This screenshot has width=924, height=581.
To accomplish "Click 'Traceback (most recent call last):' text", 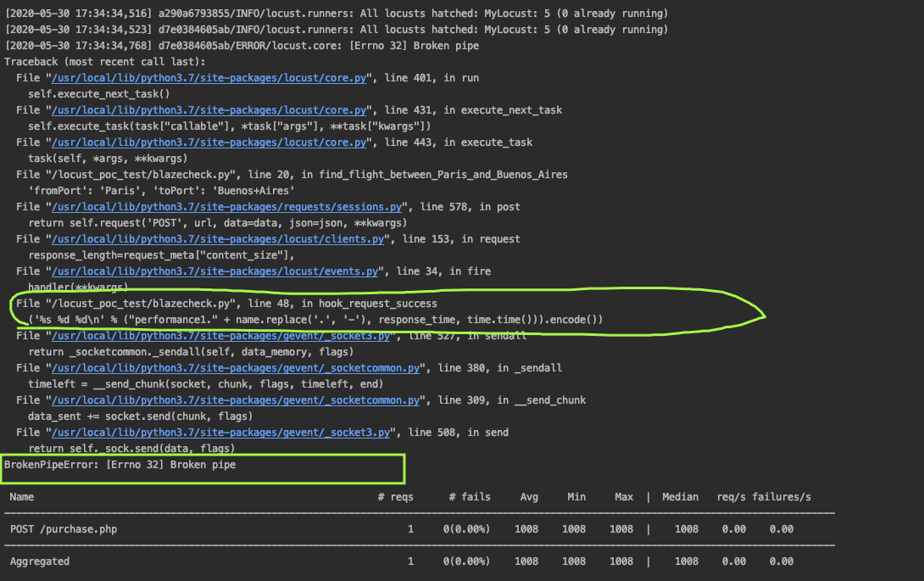I will [105, 62].
